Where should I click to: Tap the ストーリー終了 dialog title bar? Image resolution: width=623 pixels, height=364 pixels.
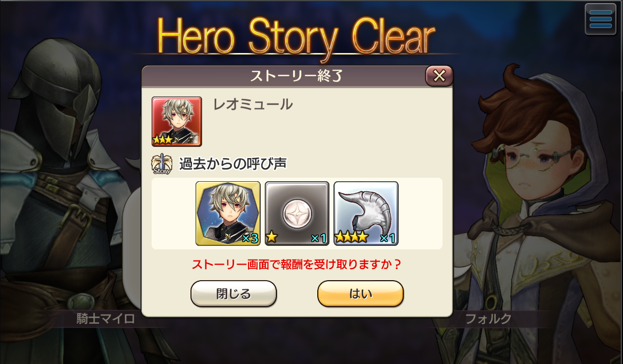pyautogui.click(x=297, y=76)
